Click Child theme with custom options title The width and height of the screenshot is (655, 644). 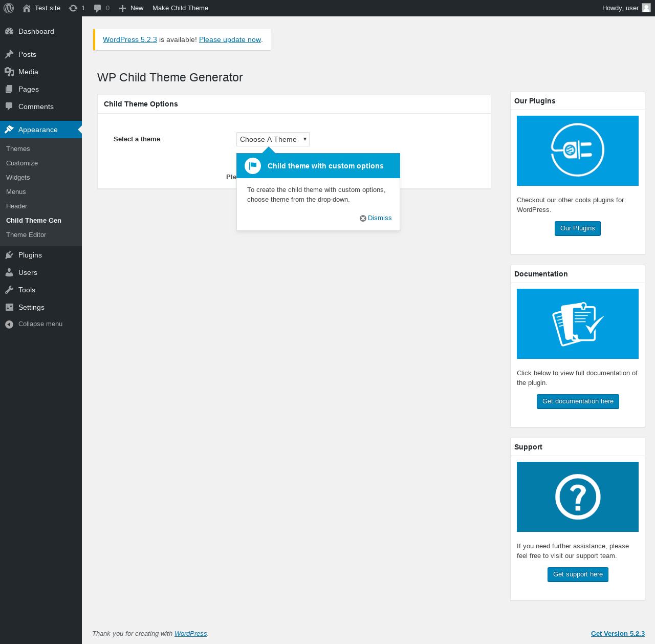pos(325,166)
